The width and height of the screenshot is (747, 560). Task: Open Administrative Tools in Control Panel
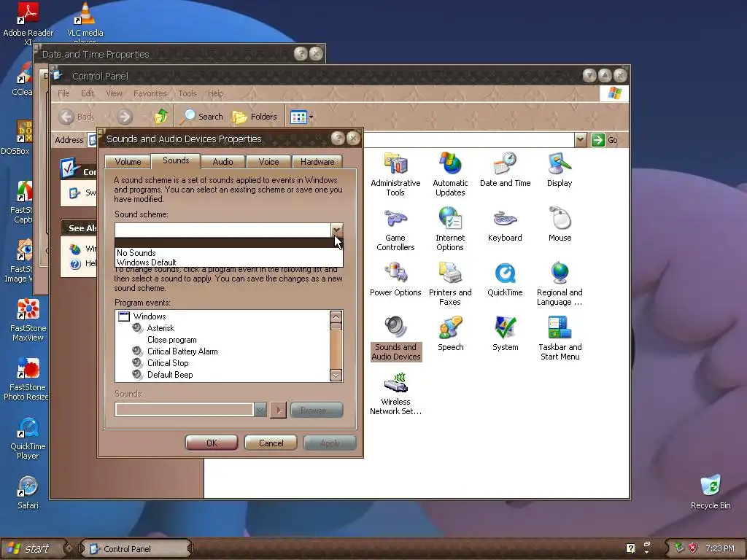395,174
